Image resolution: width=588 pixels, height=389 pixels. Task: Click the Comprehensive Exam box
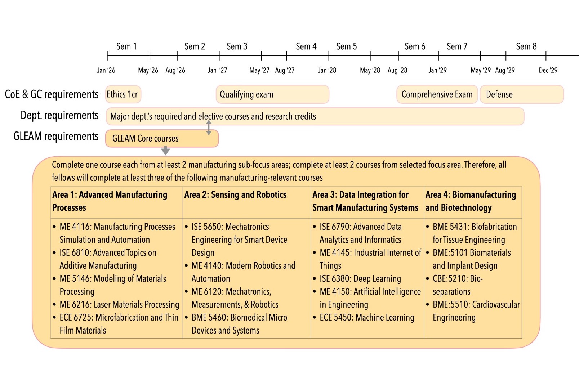[437, 94]
